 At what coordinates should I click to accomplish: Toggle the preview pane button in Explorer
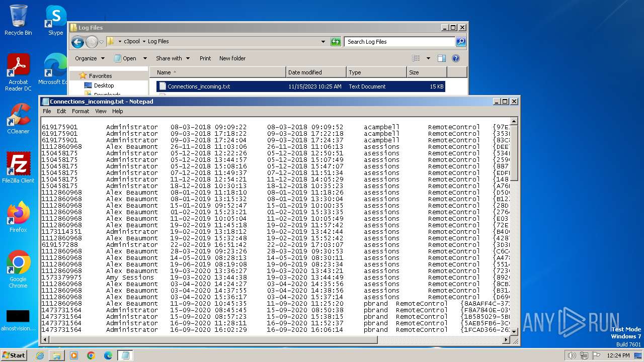[x=441, y=58]
